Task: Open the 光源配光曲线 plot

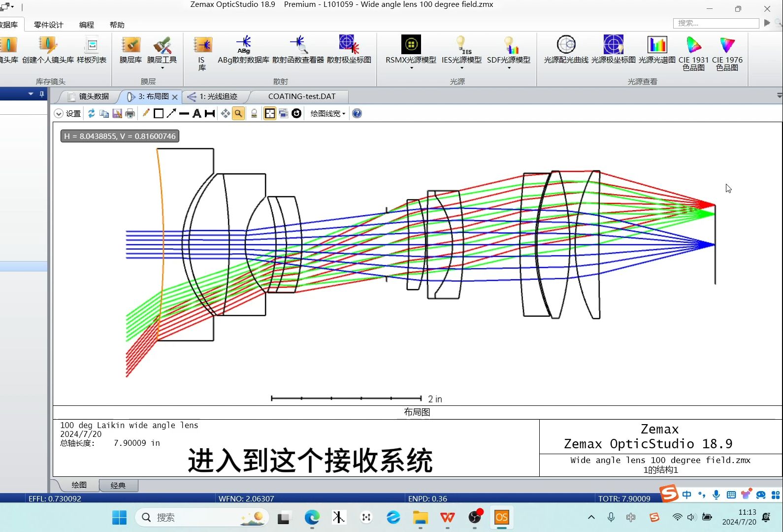Action: pos(566,50)
